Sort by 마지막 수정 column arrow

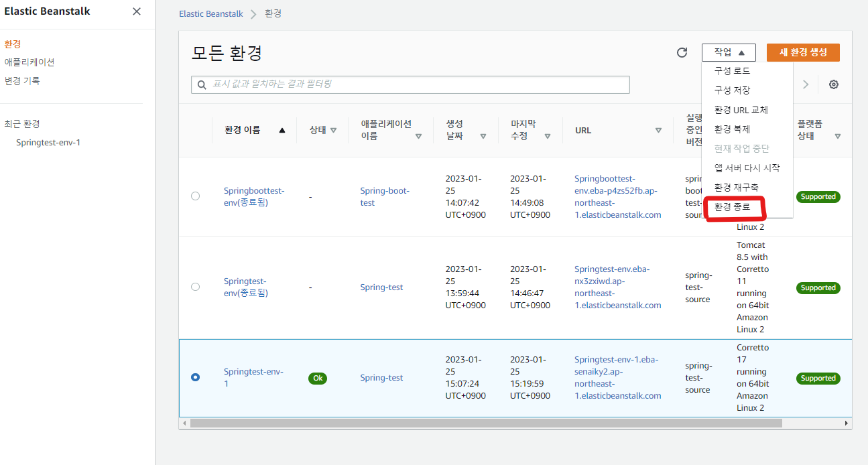click(x=548, y=136)
